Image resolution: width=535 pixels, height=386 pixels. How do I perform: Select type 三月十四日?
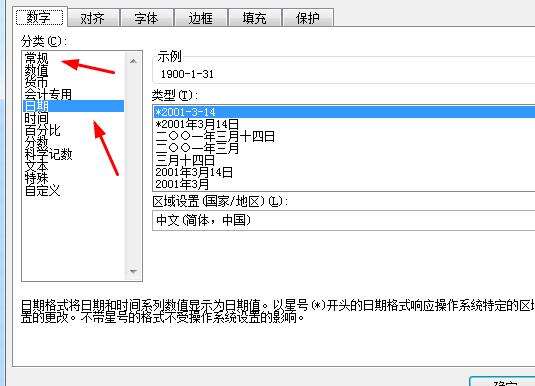[344, 160]
